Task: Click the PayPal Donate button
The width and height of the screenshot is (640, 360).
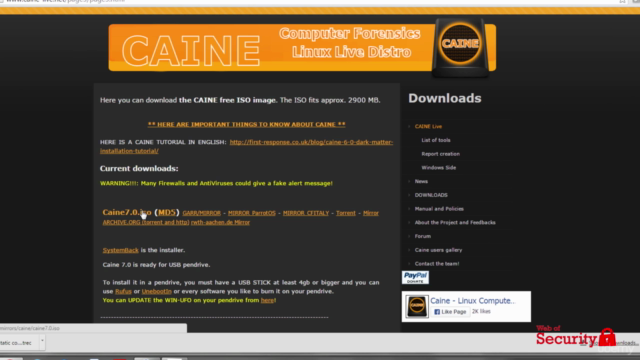Action: coord(415,278)
